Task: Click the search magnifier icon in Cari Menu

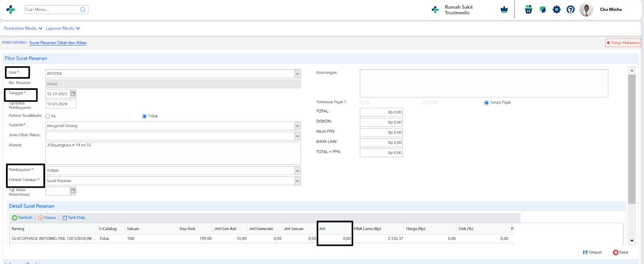Action: coord(83,10)
